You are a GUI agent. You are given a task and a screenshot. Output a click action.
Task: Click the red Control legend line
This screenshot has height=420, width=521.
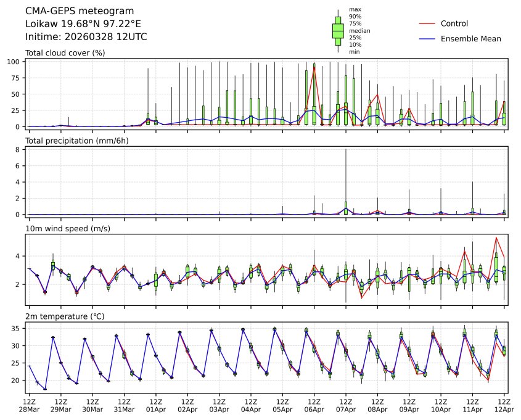pos(427,24)
